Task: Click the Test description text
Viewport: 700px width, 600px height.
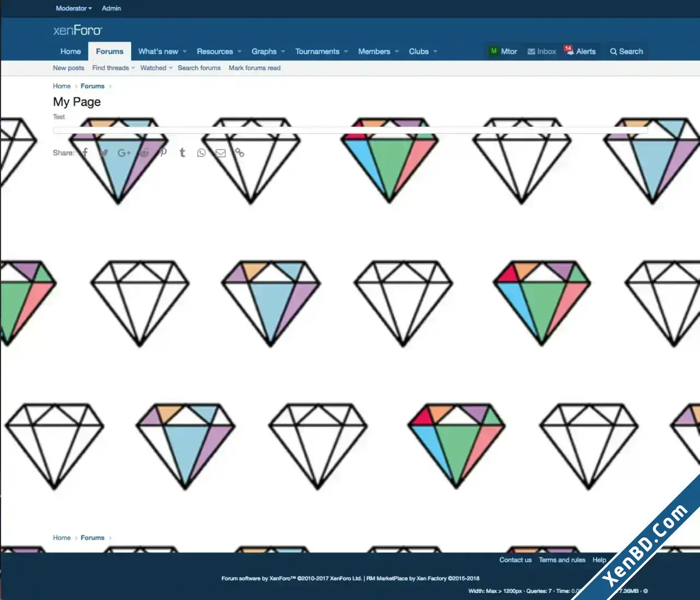Action: tap(59, 116)
